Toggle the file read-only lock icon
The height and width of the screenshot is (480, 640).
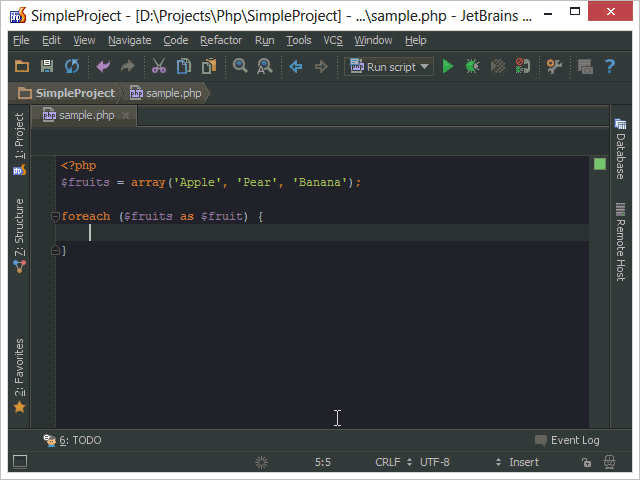coord(585,463)
